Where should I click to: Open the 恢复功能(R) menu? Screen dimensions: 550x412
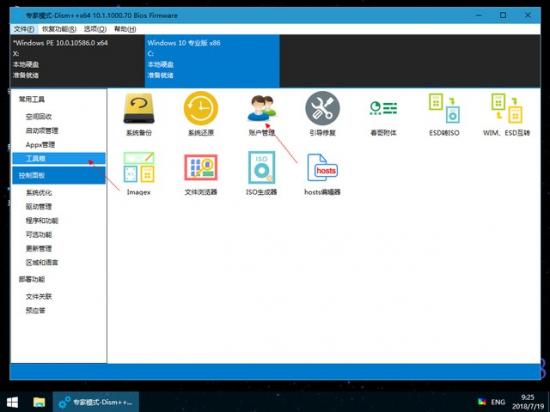(x=59, y=29)
